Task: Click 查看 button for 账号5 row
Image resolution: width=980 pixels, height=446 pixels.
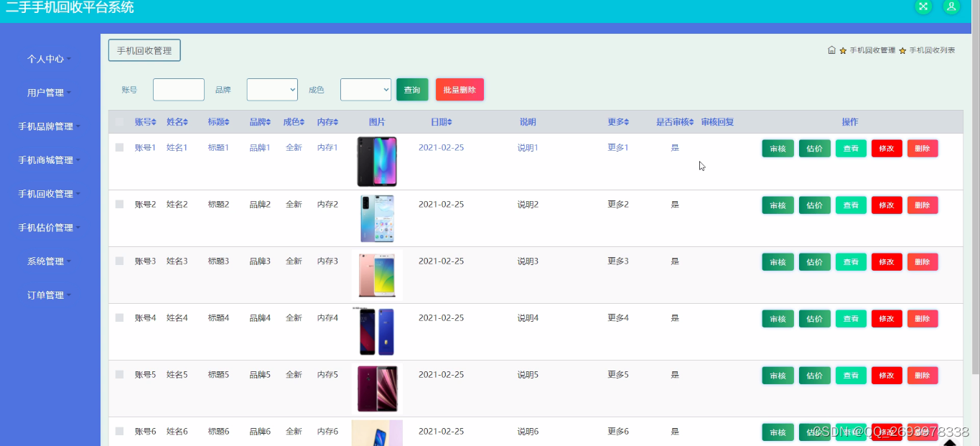Action: (851, 376)
